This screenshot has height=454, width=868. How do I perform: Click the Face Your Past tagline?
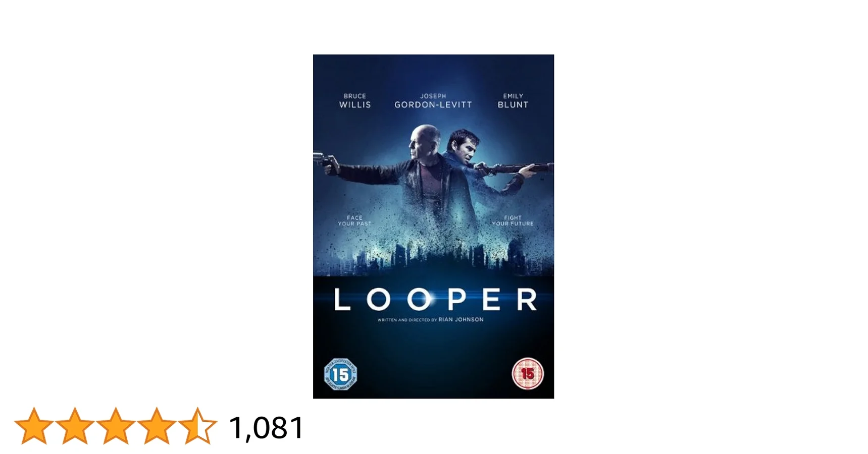coord(354,221)
